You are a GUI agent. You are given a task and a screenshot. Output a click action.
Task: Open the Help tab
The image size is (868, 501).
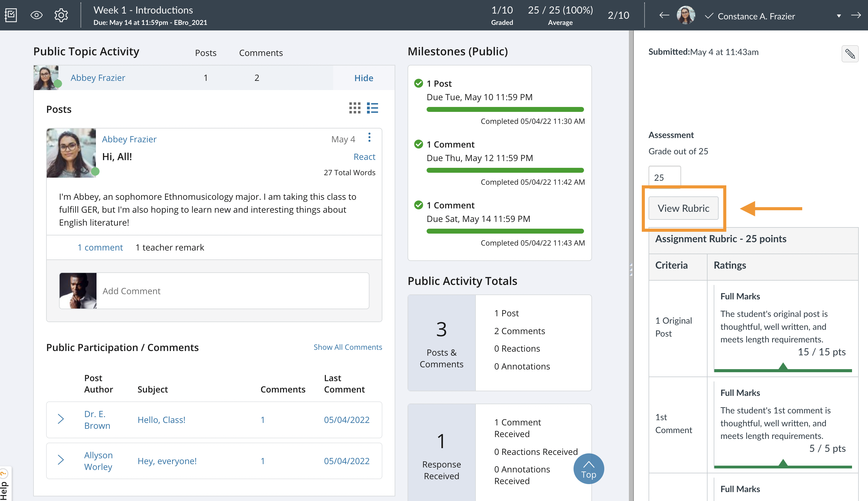pos(4,485)
